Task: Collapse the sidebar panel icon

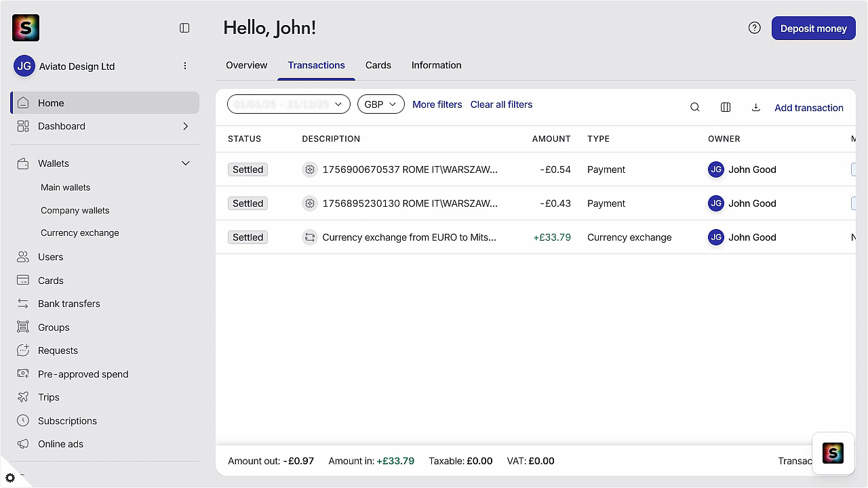Action: click(184, 28)
